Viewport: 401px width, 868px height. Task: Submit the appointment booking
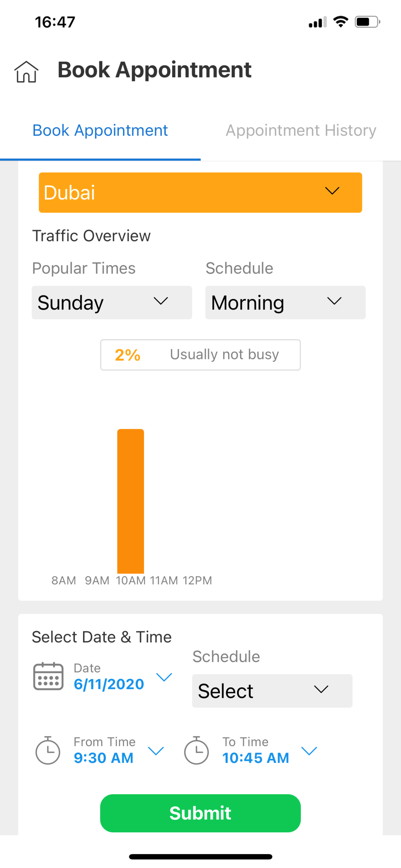tap(200, 813)
